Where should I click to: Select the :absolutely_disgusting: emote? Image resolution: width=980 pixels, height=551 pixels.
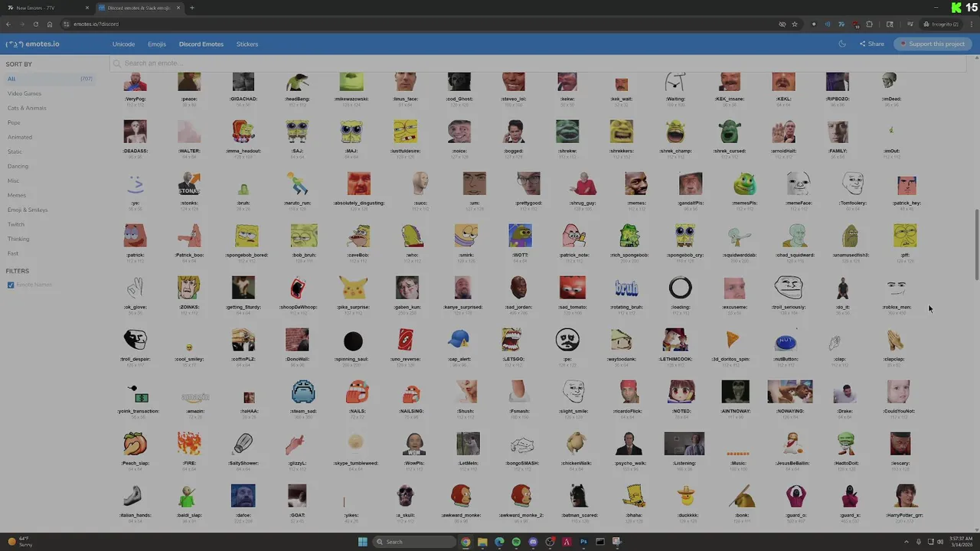tap(358, 184)
